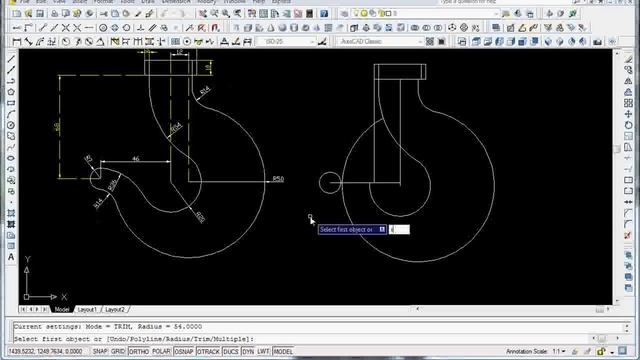This screenshot has height=360, width=640.
Task: Open the Annotation Scale 1:1 dropdown
Action: tap(559, 351)
